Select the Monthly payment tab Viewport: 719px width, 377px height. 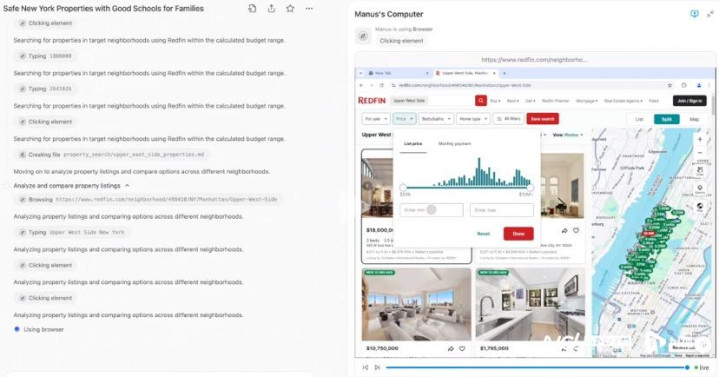point(454,144)
